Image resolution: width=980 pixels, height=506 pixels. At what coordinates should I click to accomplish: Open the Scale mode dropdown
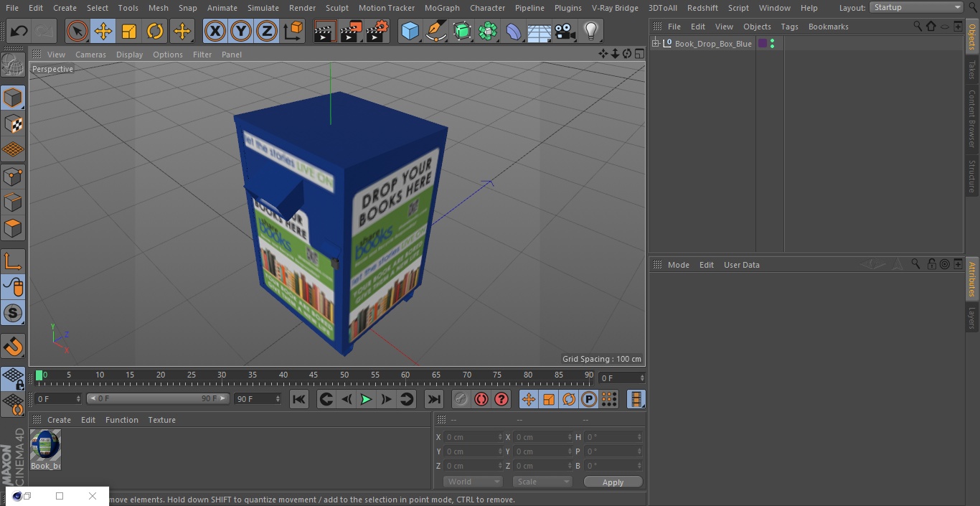click(542, 482)
